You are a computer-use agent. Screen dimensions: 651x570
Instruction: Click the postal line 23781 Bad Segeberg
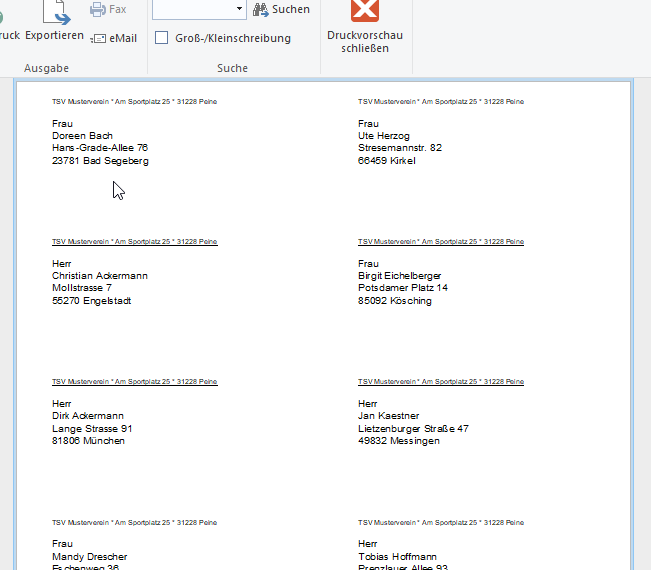point(100,161)
